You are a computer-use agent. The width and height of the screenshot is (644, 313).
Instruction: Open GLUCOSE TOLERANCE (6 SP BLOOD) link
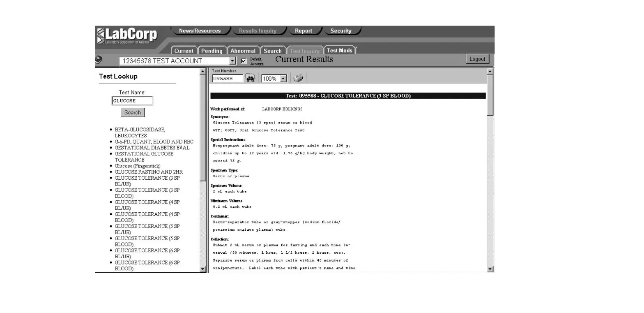pyautogui.click(x=147, y=265)
